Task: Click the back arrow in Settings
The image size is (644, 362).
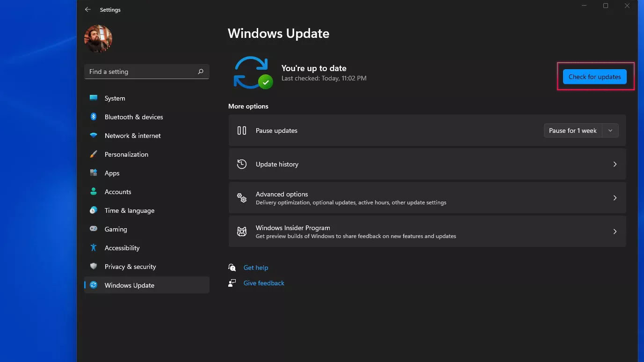Action: tap(88, 9)
